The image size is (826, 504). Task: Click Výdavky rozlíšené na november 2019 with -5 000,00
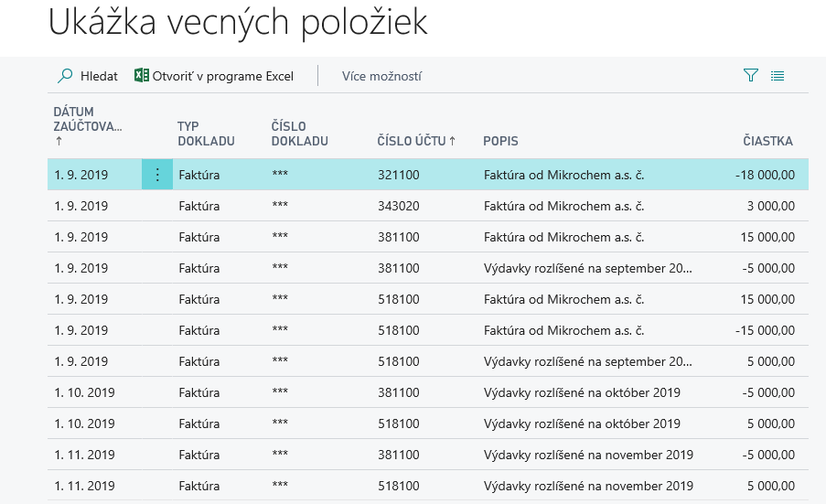click(588, 455)
